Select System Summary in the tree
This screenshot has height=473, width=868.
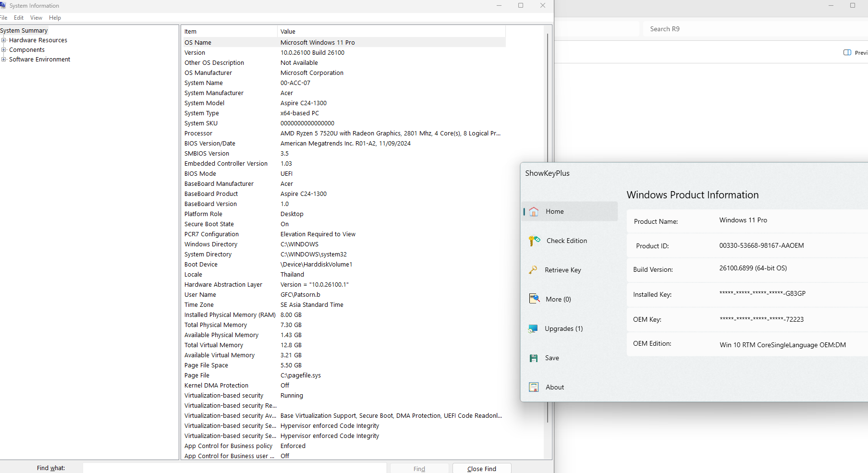(x=24, y=31)
